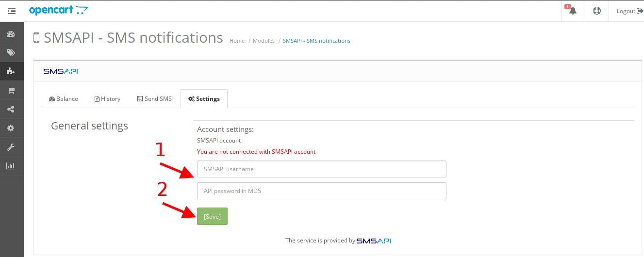
Task: Switch to the History tab
Action: click(107, 98)
